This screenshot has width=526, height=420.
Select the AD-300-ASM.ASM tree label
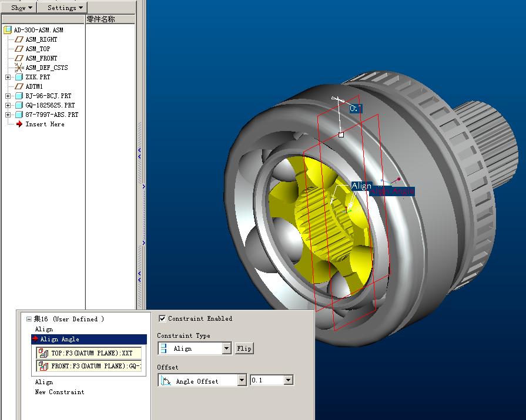pos(38,30)
